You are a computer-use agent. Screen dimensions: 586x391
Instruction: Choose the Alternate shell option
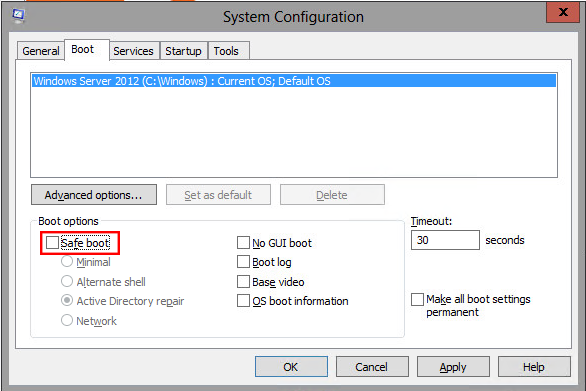tap(67, 281)
